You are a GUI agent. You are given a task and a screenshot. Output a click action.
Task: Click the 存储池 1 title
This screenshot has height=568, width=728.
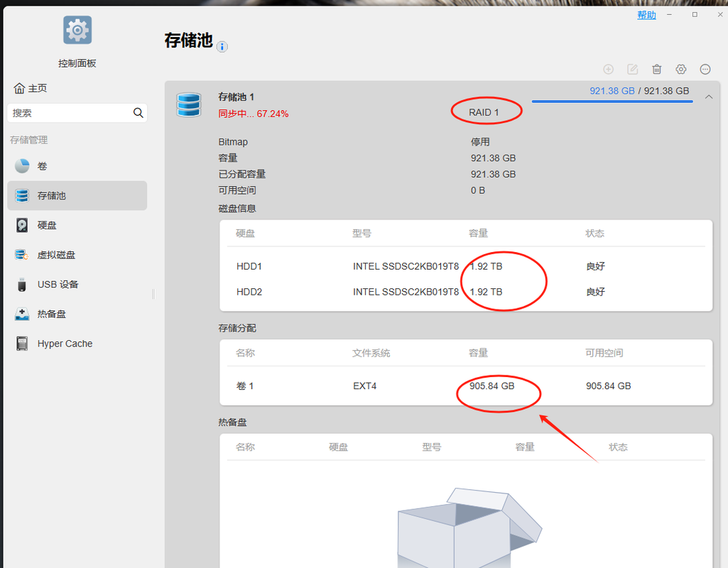point(236,97)
